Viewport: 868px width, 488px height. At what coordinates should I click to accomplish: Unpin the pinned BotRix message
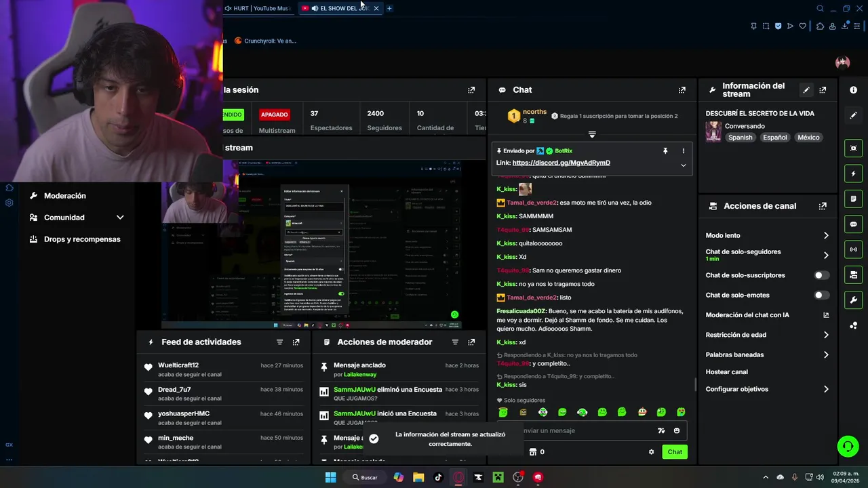tap(665, 150)
